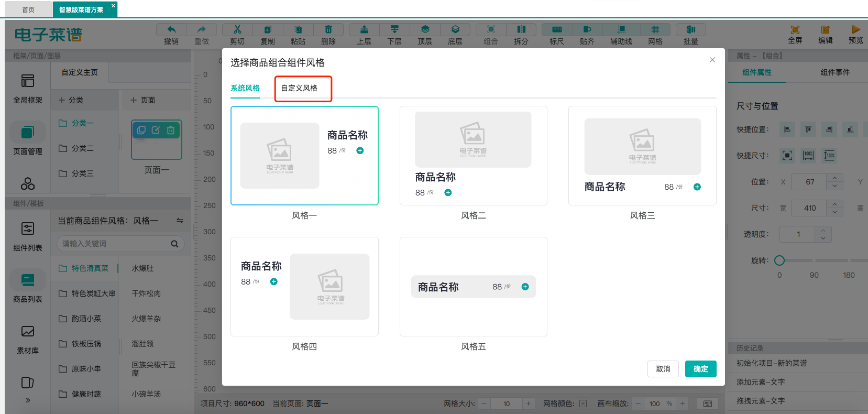The width and height of the screenshot is (868, 414).
Task: Open the 组件列表 sidebar panel
Action: point(28,235)
